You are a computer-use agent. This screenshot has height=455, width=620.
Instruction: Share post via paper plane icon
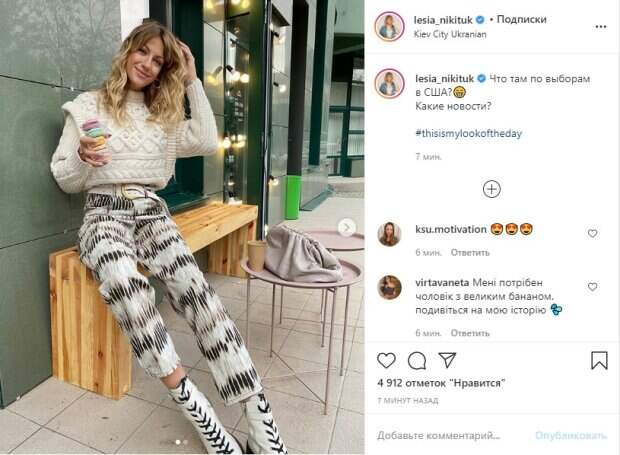pos(447,360)
